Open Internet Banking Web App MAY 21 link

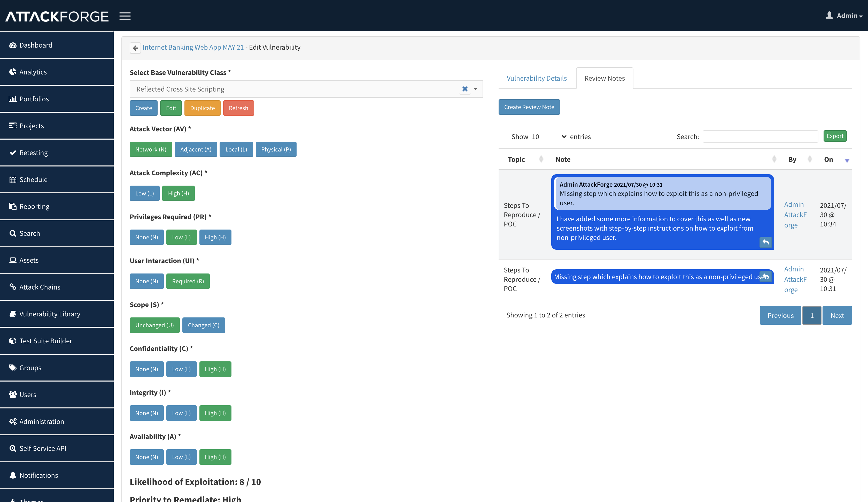(193, 47)
